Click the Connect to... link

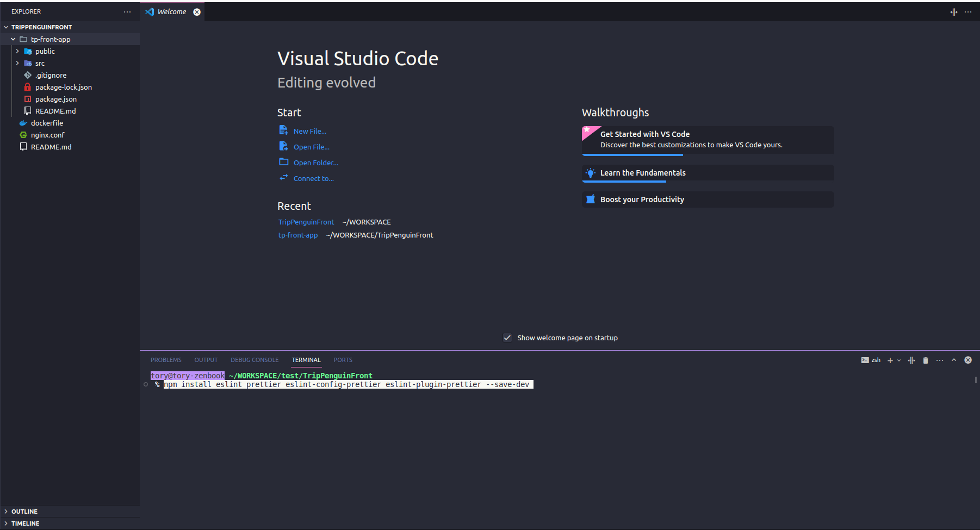tap(314, 178)
